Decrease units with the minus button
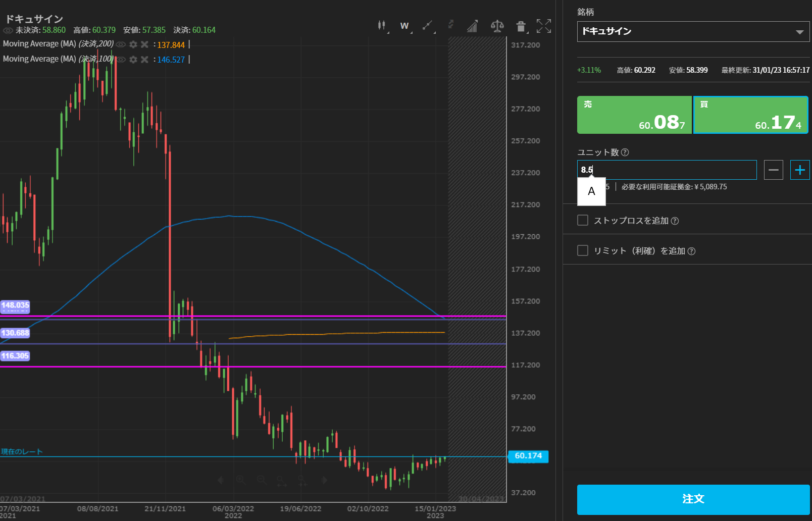812x521 pixels. tap(773, 170)
